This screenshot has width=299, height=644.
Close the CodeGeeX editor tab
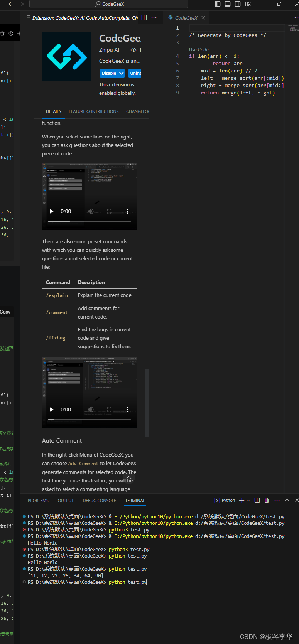203,18
